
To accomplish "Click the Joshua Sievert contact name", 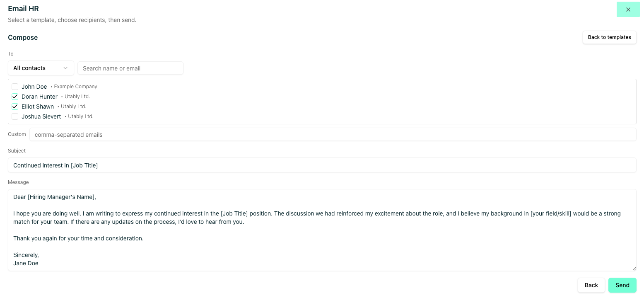I will point(41,116).
